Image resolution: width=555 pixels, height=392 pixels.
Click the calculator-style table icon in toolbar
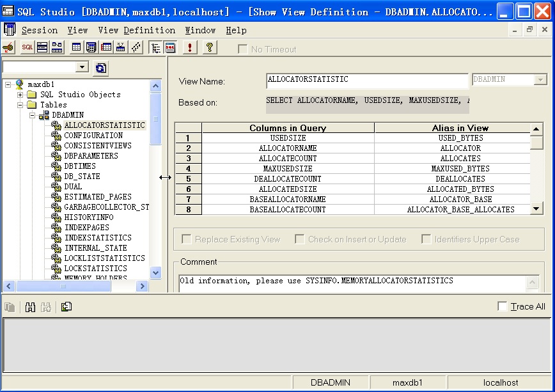91,47
